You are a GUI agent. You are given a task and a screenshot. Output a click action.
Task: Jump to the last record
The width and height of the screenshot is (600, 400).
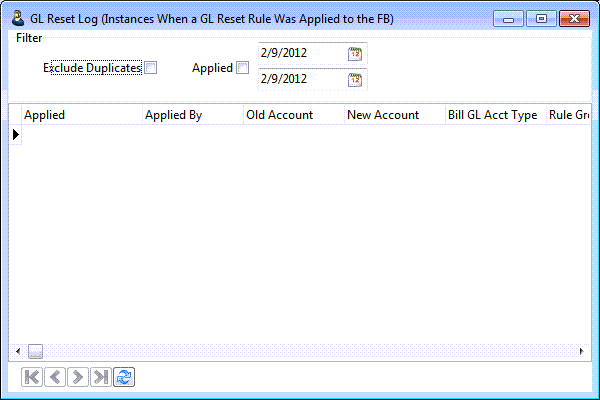(x=101, y=377)
